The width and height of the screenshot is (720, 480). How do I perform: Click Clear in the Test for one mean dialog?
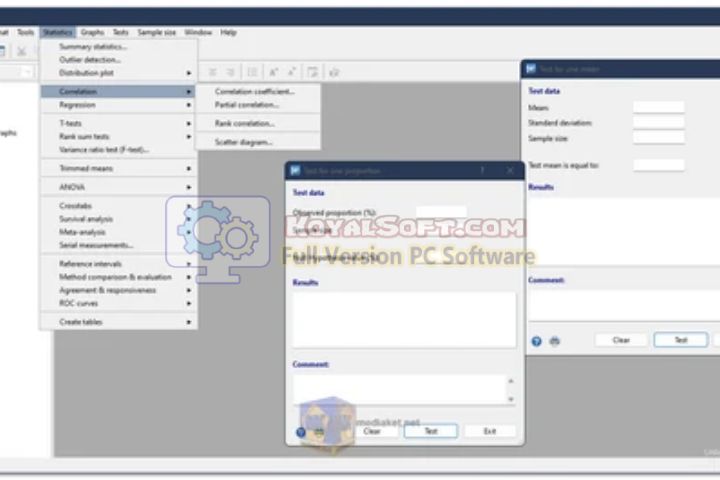click(x=621, y=340)
